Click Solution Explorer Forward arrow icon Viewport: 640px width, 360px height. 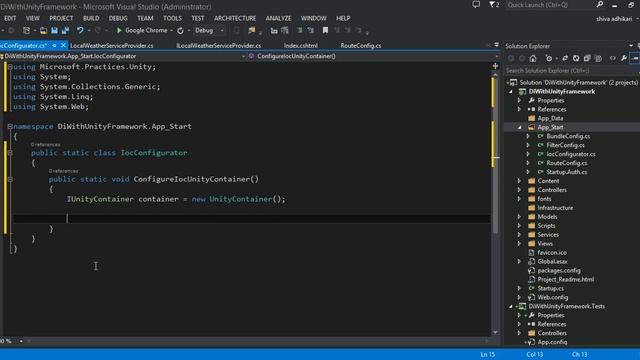pyautogui.click(x=522, y=58)
